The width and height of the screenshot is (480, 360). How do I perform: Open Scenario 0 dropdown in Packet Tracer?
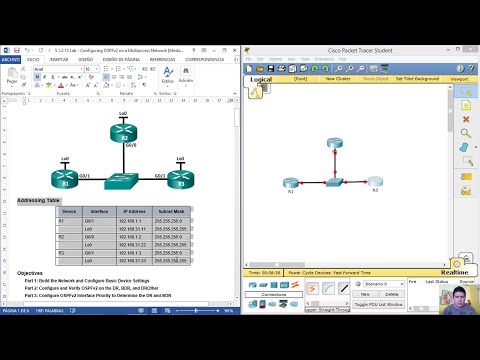click(x=402, y=284)
